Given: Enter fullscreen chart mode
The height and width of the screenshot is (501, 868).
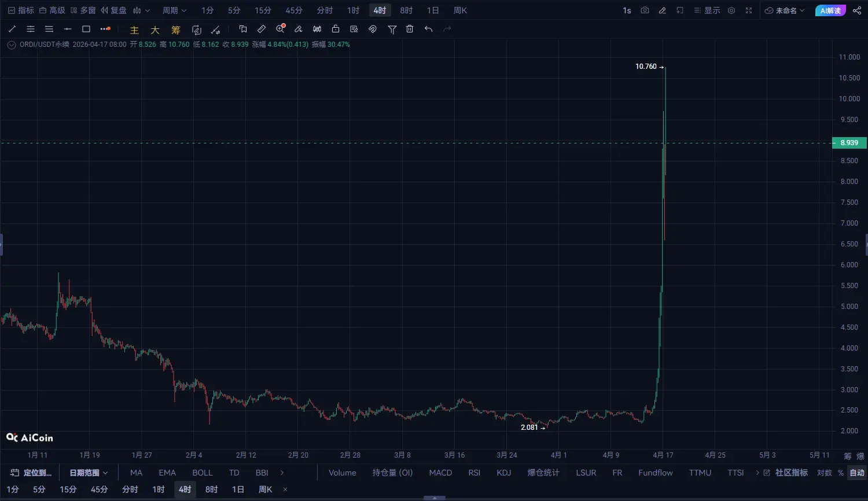Looking at the screenshot, I should [749, 10].
